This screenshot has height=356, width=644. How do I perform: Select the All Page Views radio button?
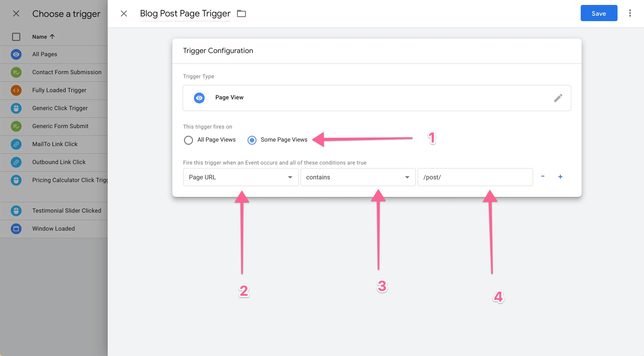coord(188,140)
